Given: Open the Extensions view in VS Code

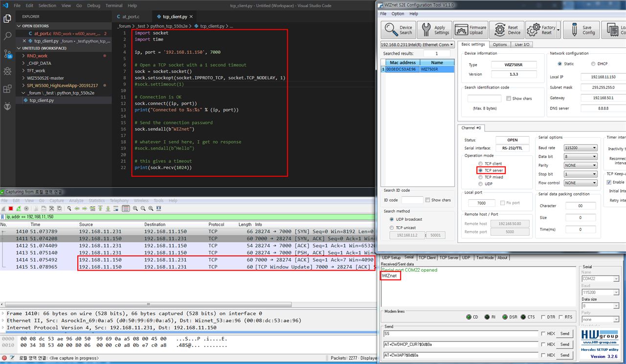Looking at the screenshot, I should click(x=7, y=89).
